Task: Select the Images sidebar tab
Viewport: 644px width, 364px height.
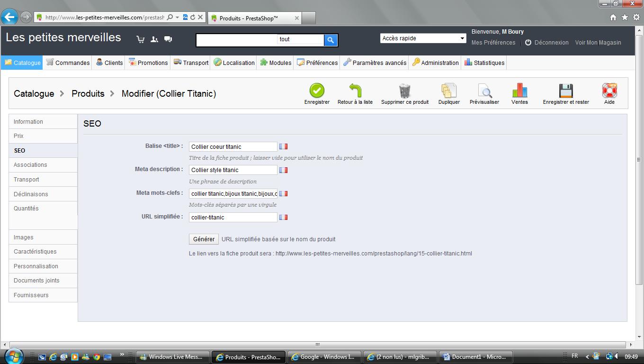Action: 43,237
